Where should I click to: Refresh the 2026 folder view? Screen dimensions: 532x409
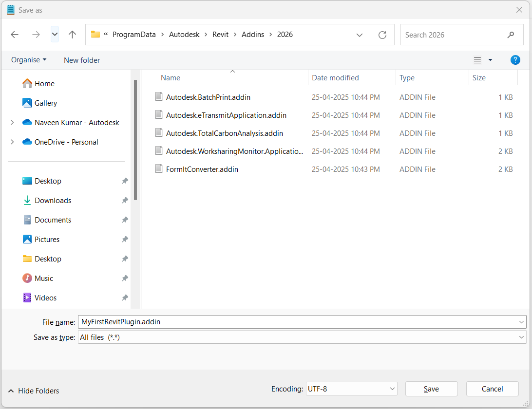pyautogui.click(x=382, y=35)
